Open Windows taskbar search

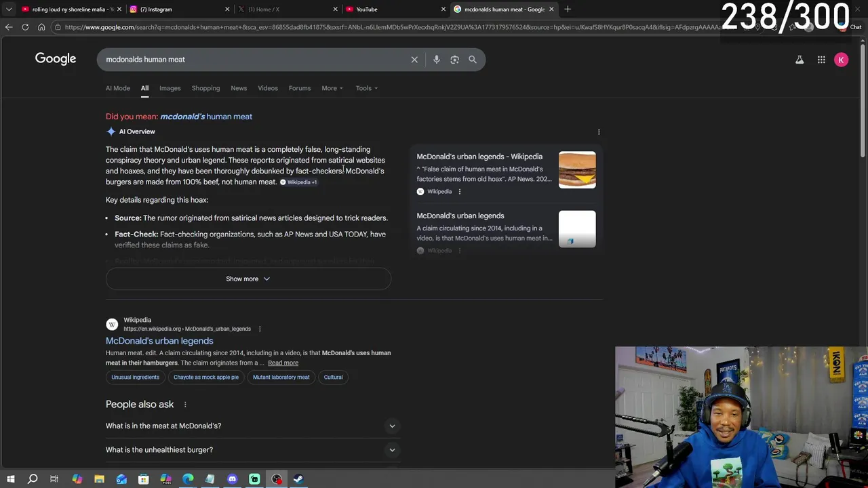pos(33,479)
